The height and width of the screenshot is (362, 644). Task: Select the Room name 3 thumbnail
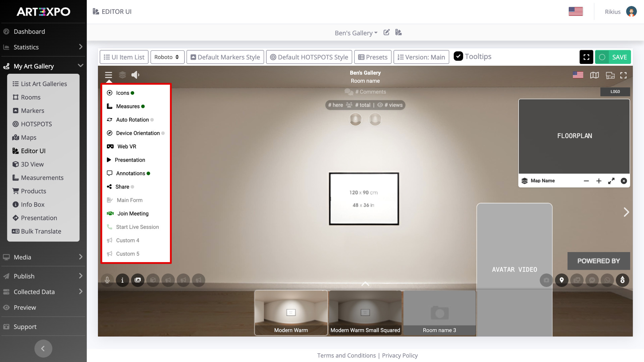coord(439,313)
